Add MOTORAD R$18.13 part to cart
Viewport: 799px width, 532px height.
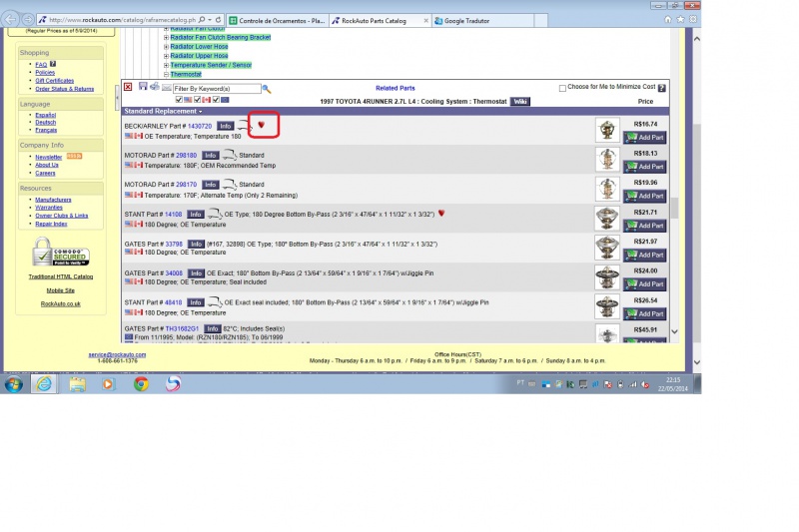(x=644, y=167)
